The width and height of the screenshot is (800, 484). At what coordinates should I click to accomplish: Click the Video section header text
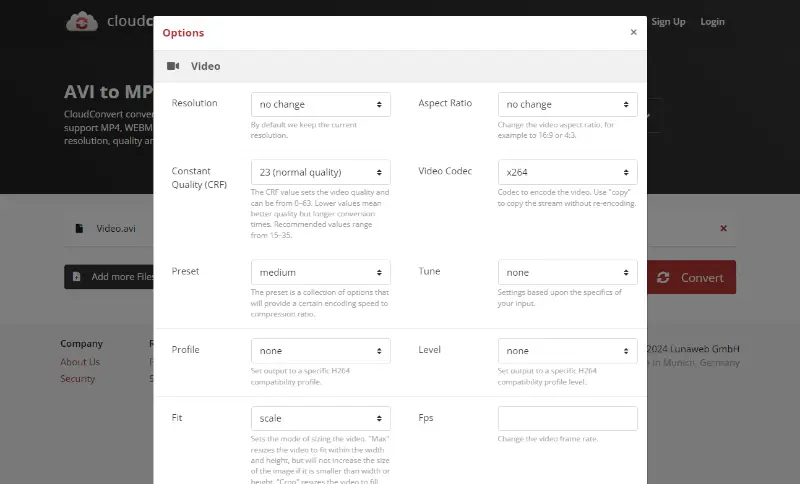click(206, 66)
